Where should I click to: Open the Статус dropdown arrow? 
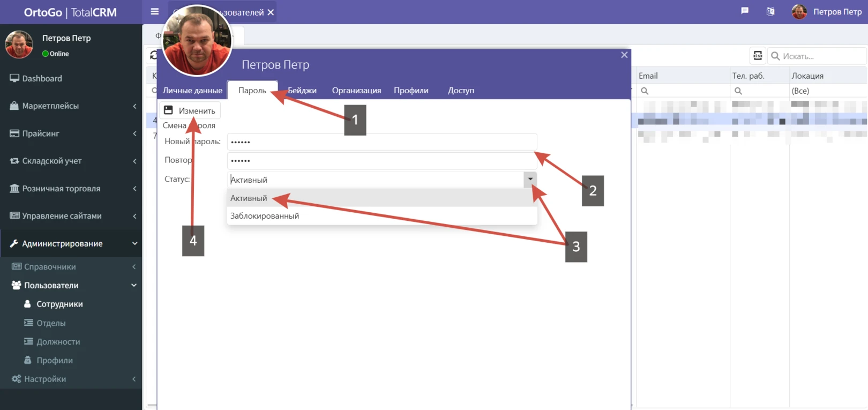pos(530,179)
